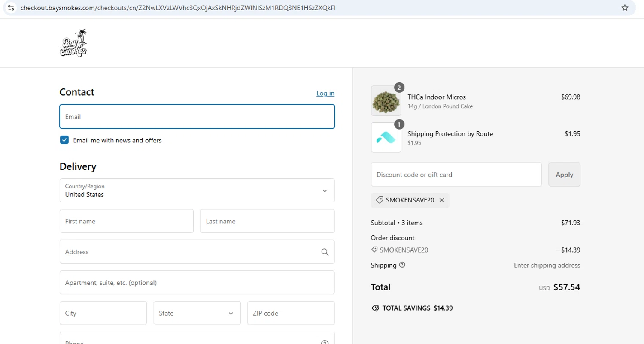The image size is (644, 344).
Task: Focus the Email input field
Action: tap(197, 116)
